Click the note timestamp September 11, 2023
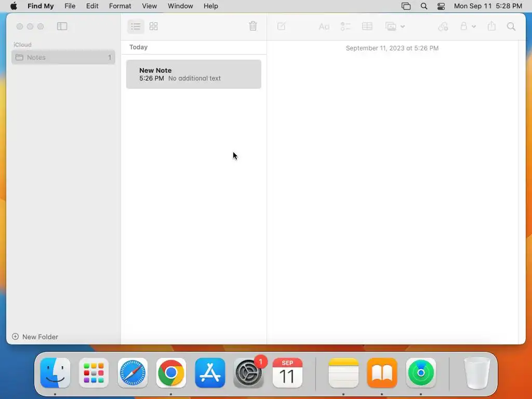Screen dimensions: 532x399 [x=392, y=48]
